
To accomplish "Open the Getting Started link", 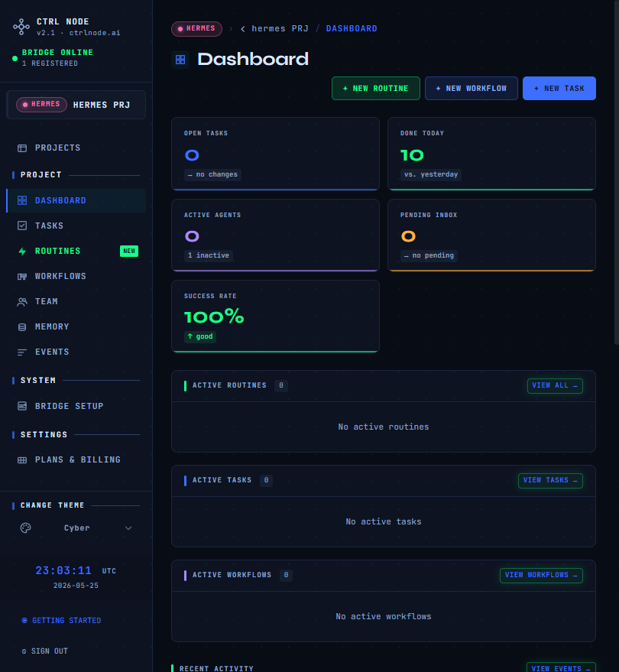I will click(61, 620).
